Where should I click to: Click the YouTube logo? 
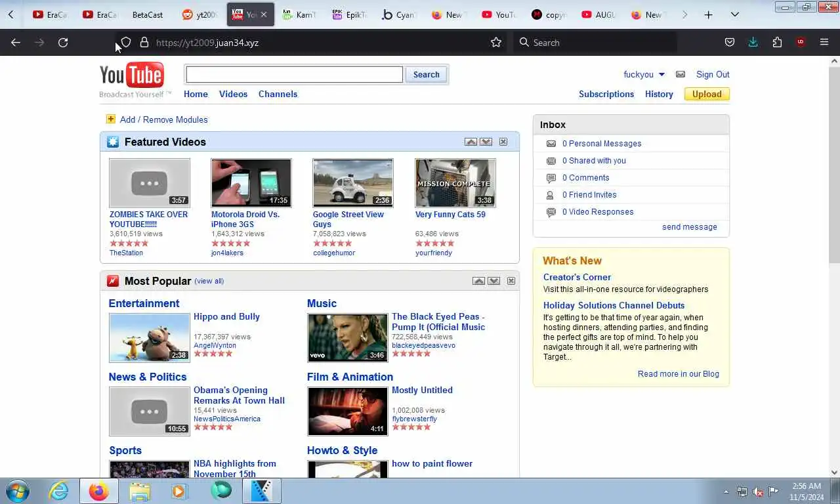click(131, 77)
